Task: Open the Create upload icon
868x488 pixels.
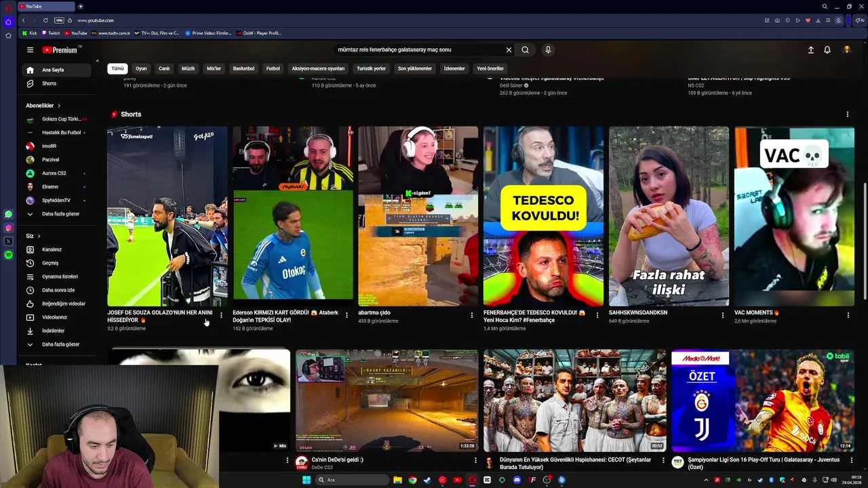Action: [810, 49]
